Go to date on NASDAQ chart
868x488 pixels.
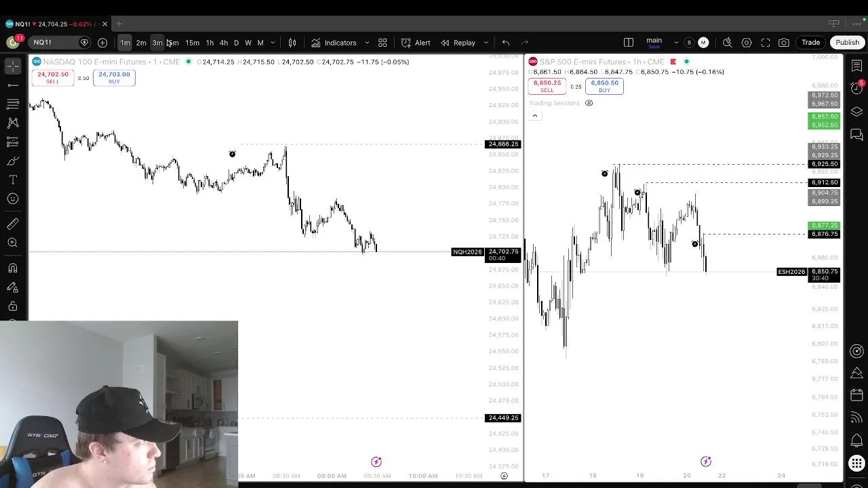pyautogui.click(x=504, y=476)
